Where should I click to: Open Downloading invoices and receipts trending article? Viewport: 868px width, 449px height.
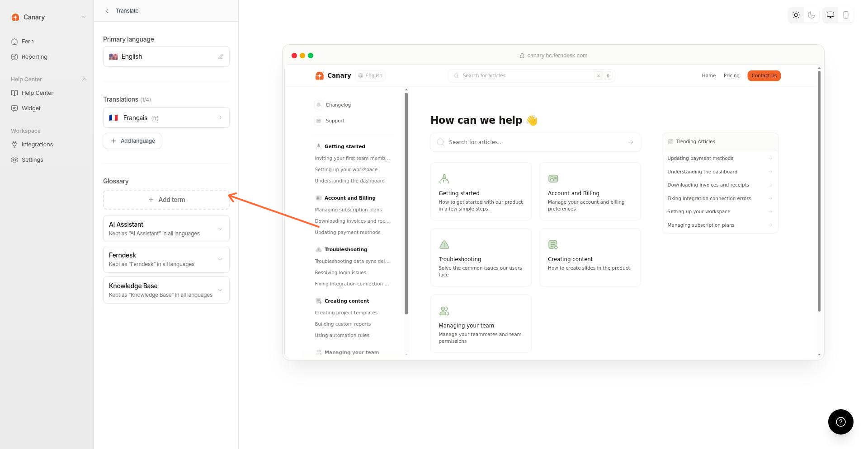708,185
